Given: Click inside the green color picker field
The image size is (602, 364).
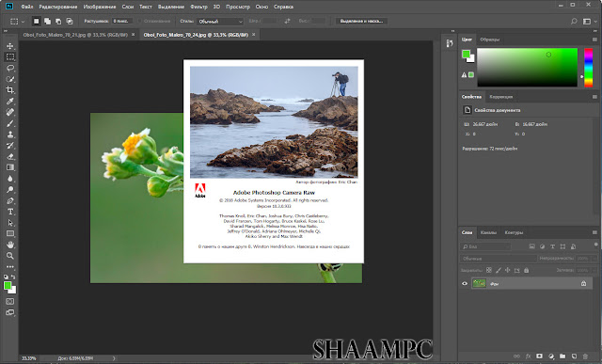Looking at the screenshot, I should tap(527, 67).
